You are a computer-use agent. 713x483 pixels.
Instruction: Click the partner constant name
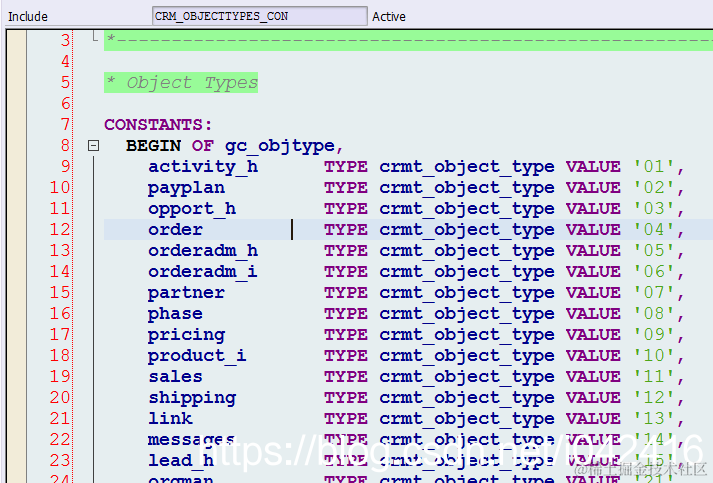186,293
